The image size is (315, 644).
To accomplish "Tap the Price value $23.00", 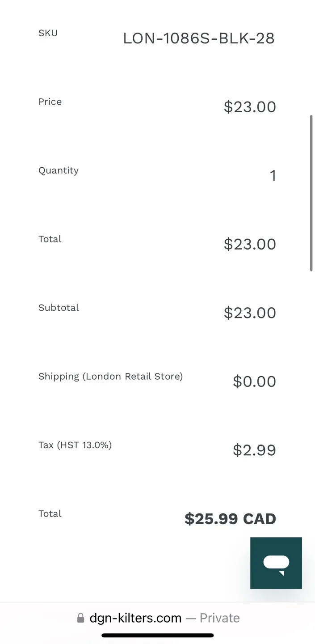I will click(x=250, y=107).
